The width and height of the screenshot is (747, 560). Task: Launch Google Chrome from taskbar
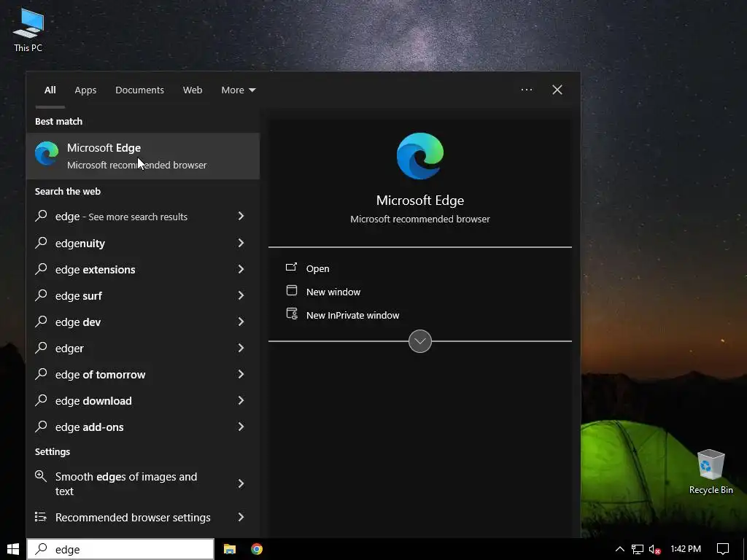click(x=257, y=549)
